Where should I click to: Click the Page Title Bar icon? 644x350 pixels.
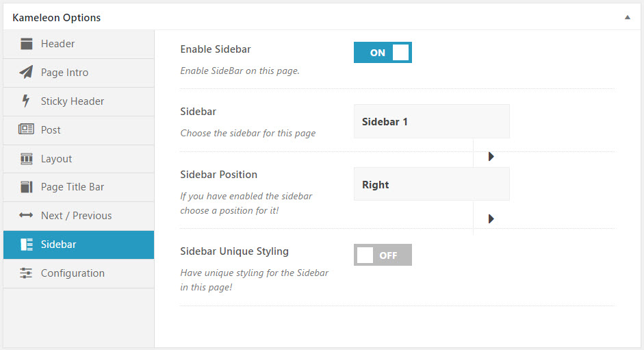point(26,187)
